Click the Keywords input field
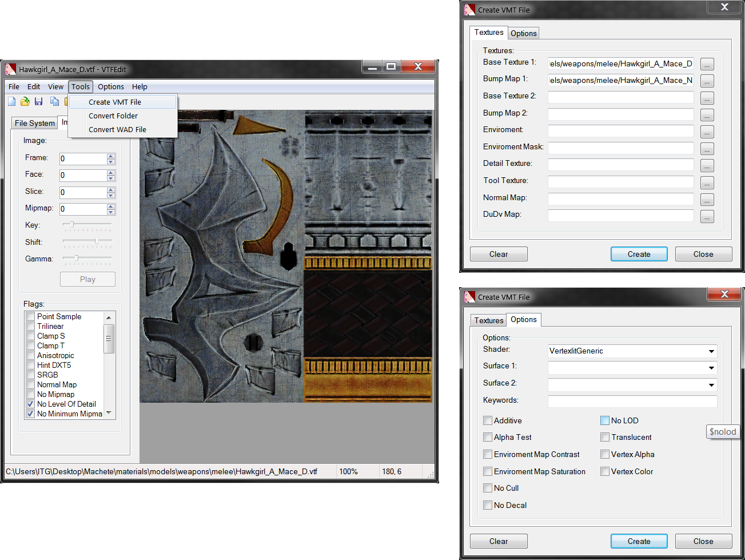Viewport: 745px width, 560px height. click(632, 401)
